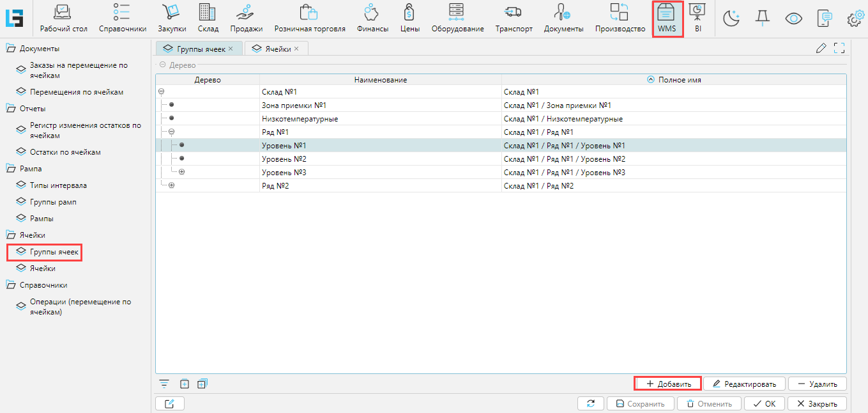The height and width of the screenshot is (413, 868).
Task: Click the refresh button next to Сохранить
Action: (x=590, y=403)
